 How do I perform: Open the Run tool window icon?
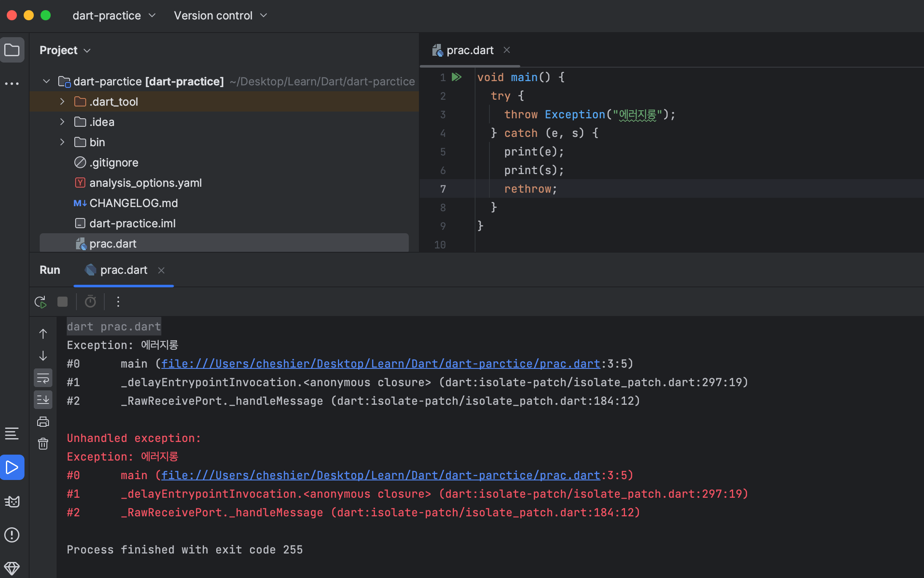click(12, 467)
